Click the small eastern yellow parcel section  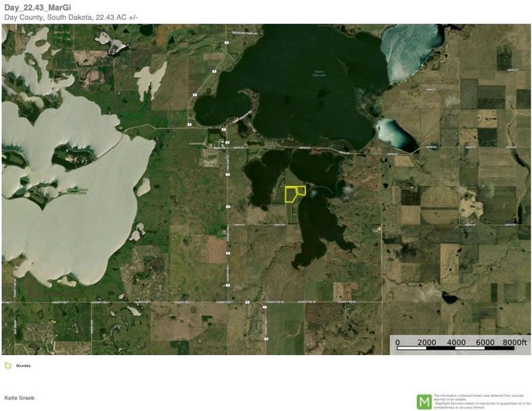[x=301, y=190]
